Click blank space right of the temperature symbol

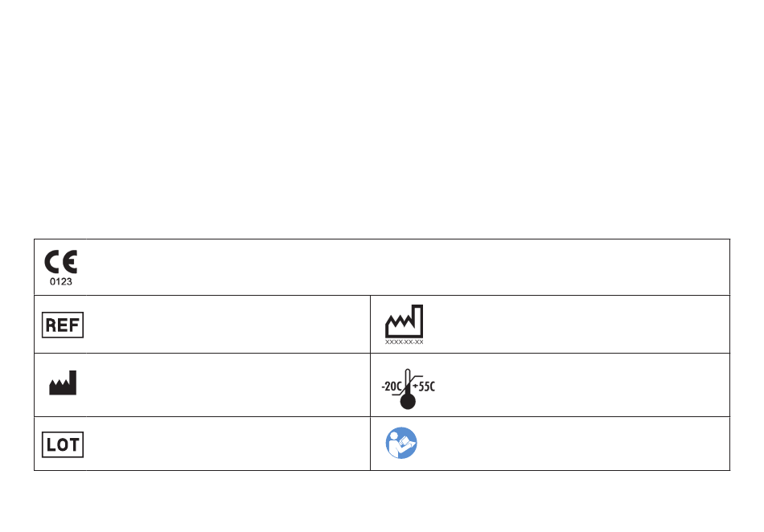pyautogui.click(x=583, y=385)
